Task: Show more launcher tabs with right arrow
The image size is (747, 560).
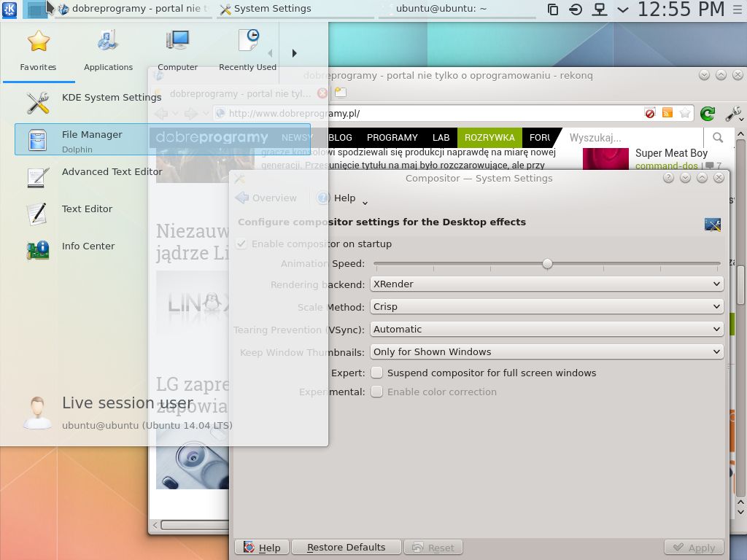Action: [295, 52]
